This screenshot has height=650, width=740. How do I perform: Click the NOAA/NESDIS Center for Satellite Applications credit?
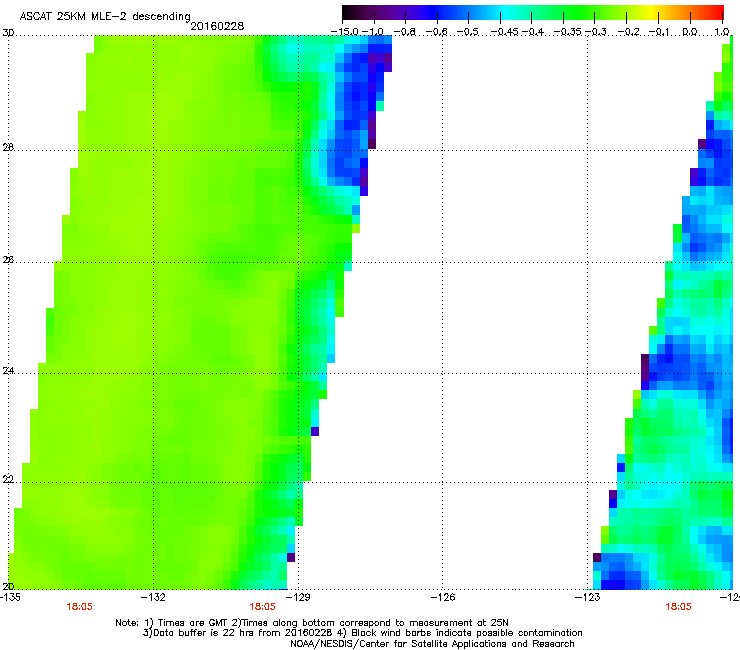pos(432,644)
